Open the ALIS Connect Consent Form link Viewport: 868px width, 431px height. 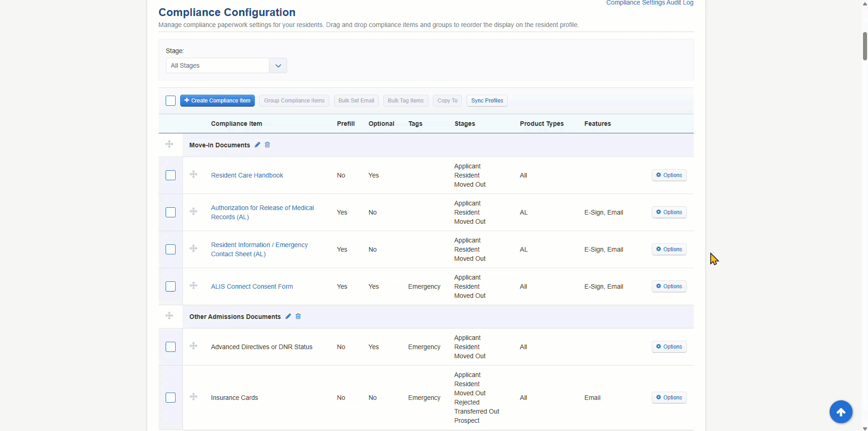click(252, 286)
